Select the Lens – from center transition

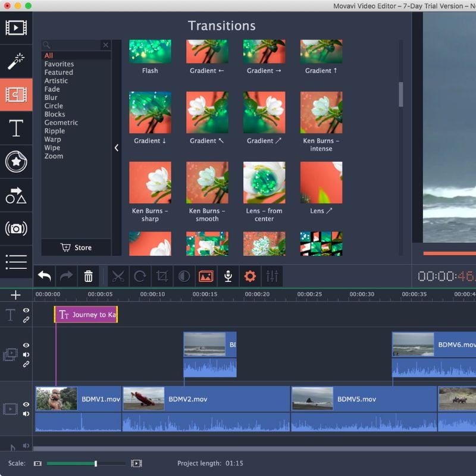[x=264, y=183]
